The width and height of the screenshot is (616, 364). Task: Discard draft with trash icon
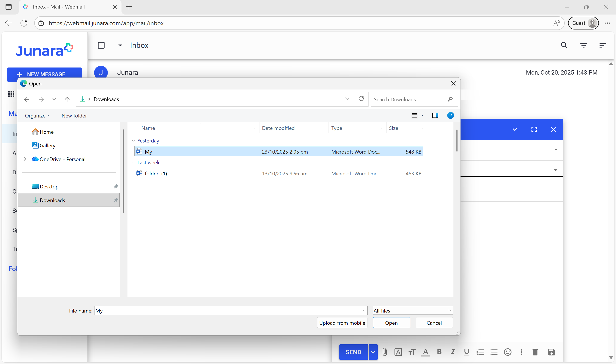[x=535, y=352]
